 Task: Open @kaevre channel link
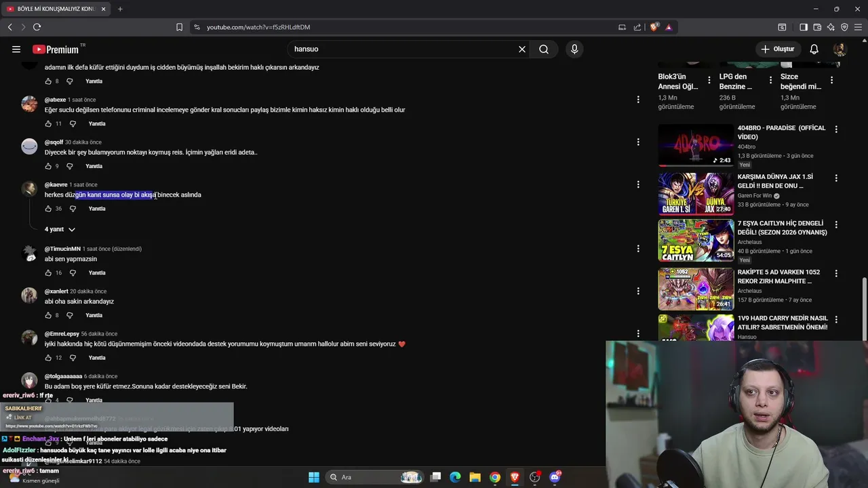[x=56, y=184]
